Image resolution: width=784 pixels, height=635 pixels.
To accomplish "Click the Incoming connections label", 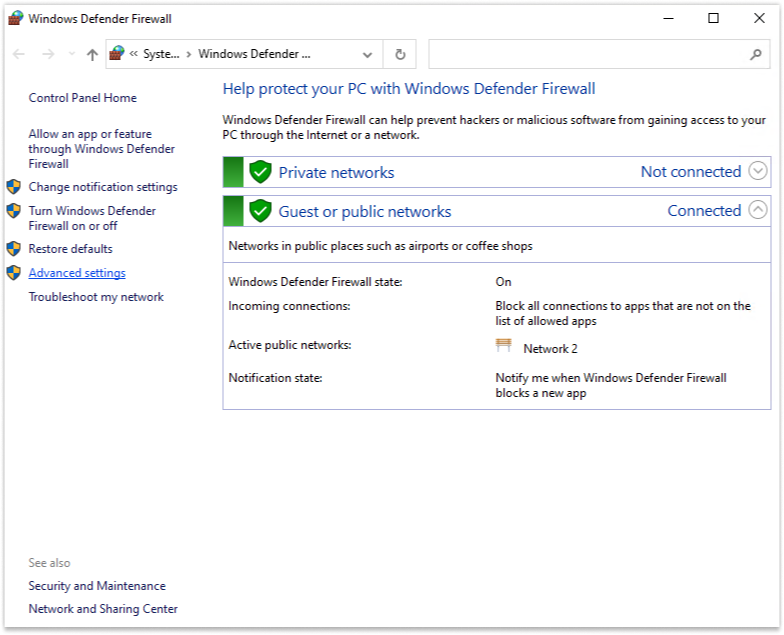I will tap(290, 306).
